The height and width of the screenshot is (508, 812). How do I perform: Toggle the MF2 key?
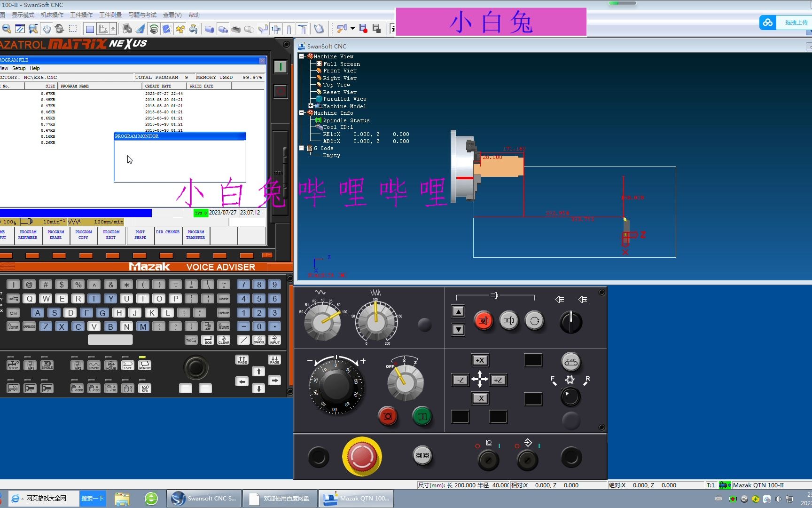click(x=78, y=365)
